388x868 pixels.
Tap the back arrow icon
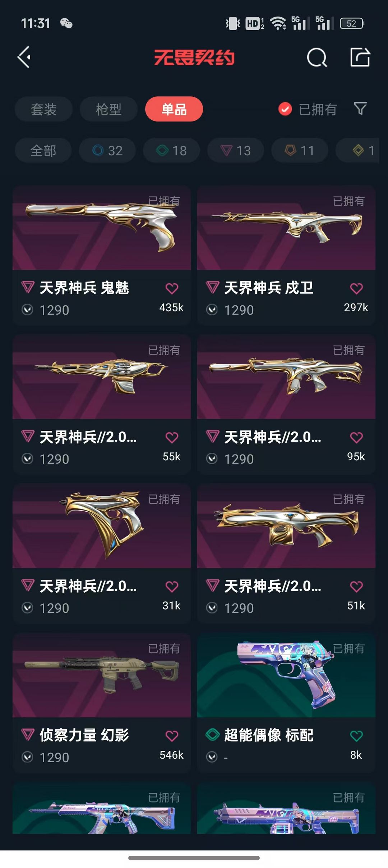point(24,57)
